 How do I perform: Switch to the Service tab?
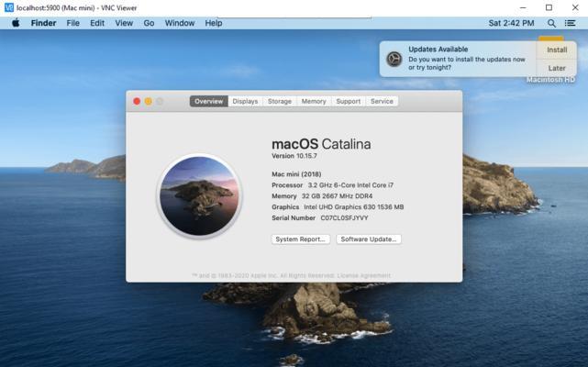tap(382, 101)
